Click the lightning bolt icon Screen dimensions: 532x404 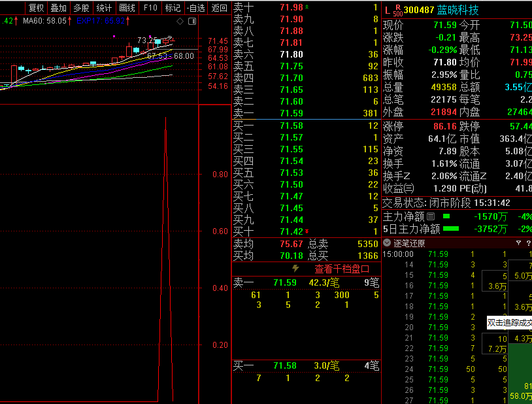(x=295, y=269)
